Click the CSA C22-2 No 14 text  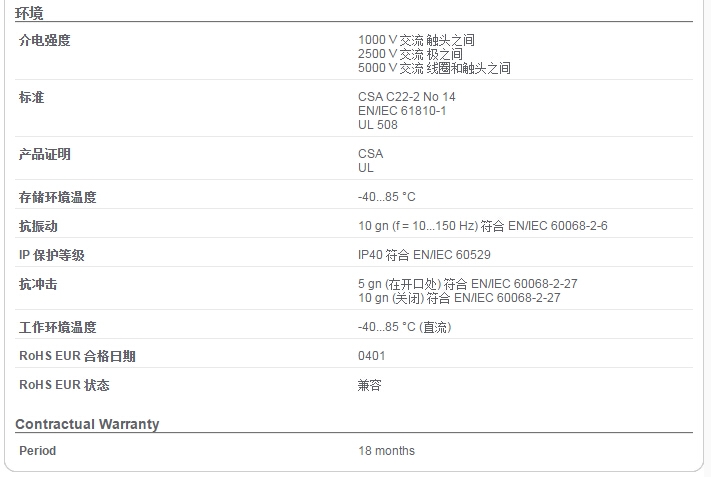point(406,97)
